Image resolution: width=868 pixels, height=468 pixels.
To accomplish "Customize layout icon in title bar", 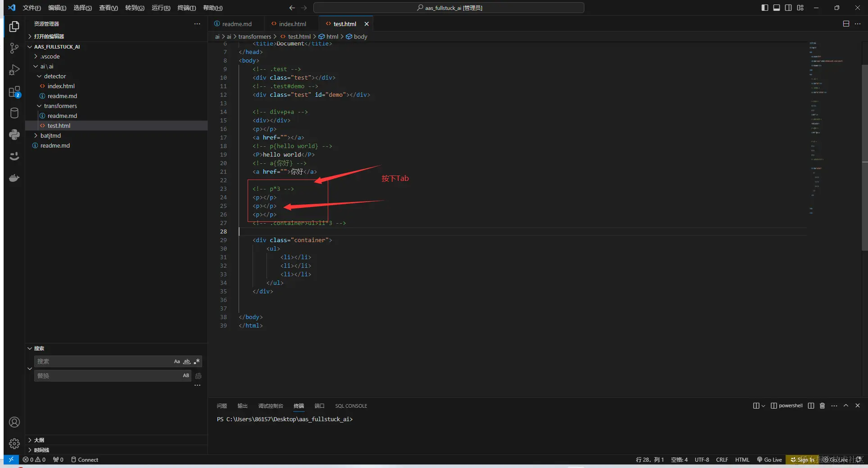I will coord(800,8).
